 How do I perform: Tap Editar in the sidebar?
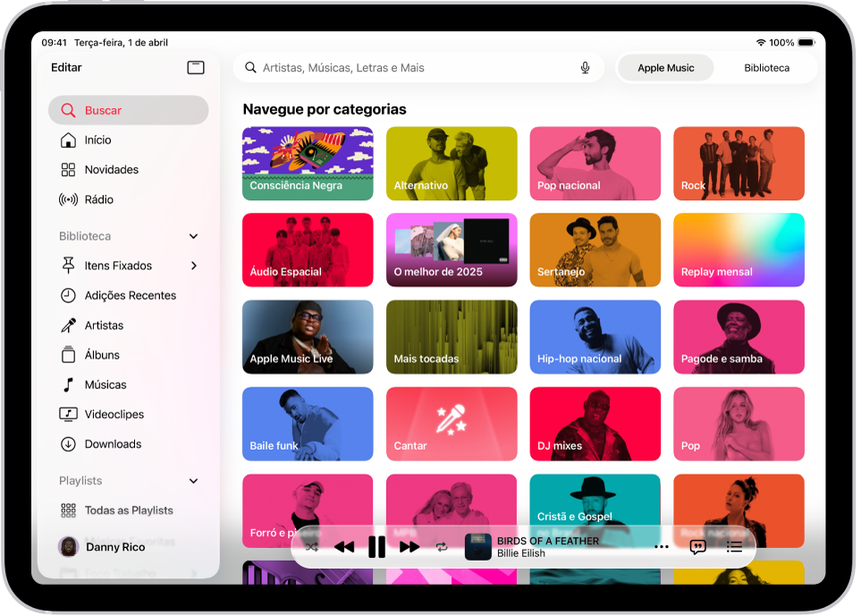(66, 68)
